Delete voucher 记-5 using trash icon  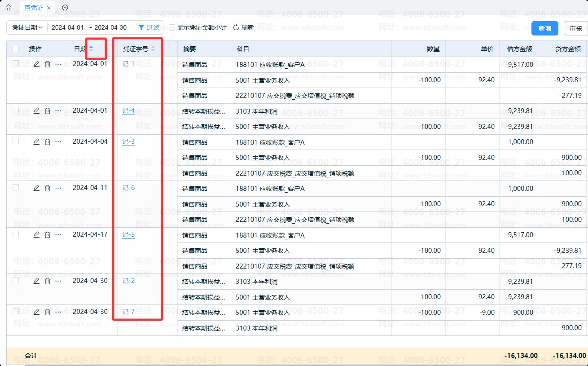[x=48, y=235]
